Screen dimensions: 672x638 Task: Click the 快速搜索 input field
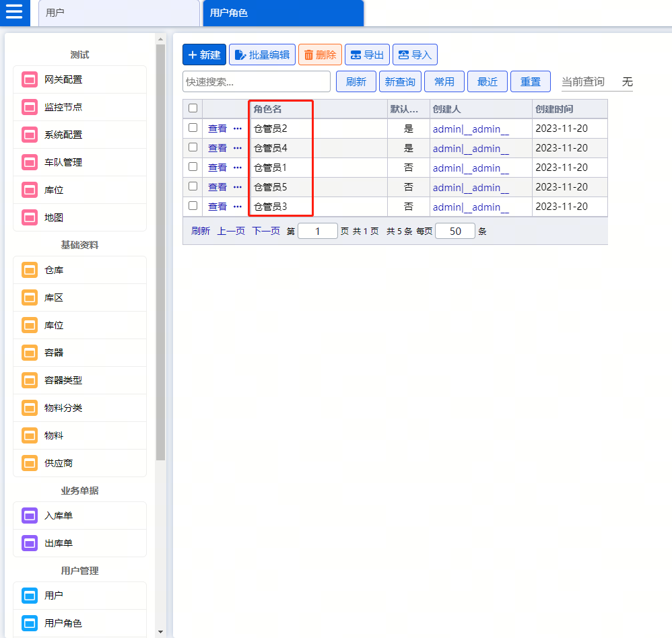point(257,81)
